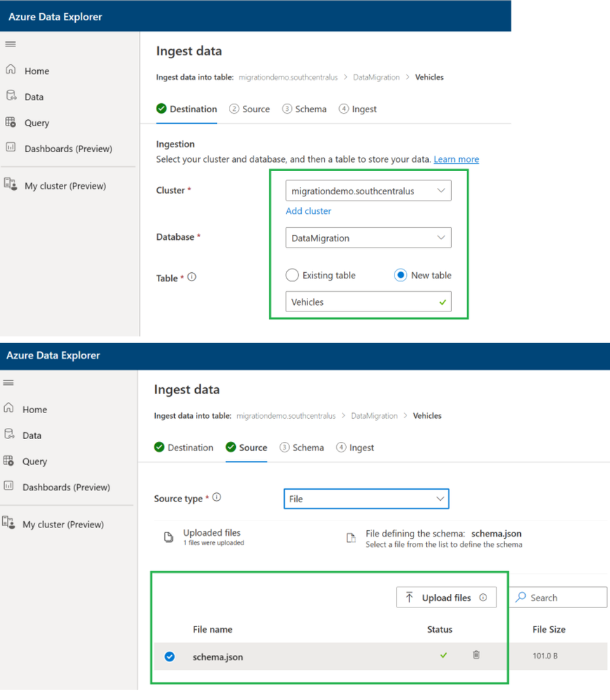Screen dimensions: 610x700
Task: Click hamburger menu icon in top window
Action: [x=11, y=44]
